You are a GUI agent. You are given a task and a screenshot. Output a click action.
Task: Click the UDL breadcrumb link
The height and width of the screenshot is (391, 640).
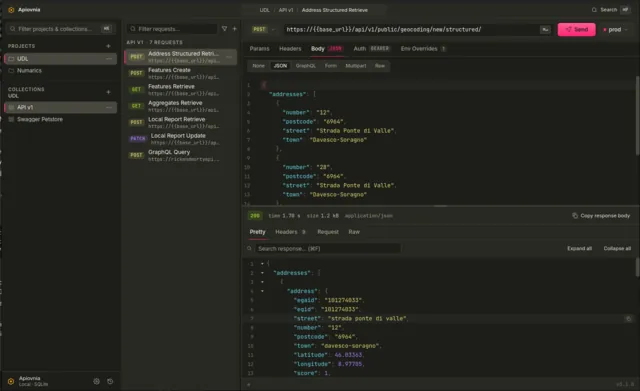pyautogui.click(x=264, y=10)
